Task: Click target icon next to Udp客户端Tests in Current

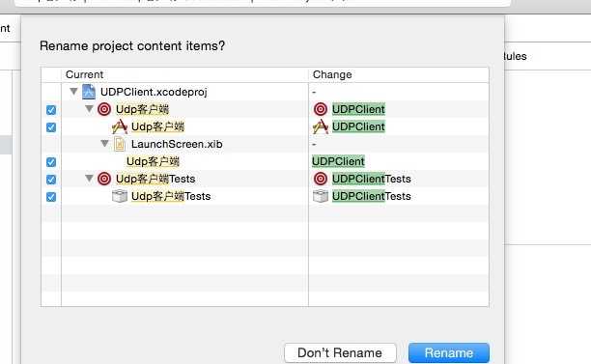Action: coord(104,179)
